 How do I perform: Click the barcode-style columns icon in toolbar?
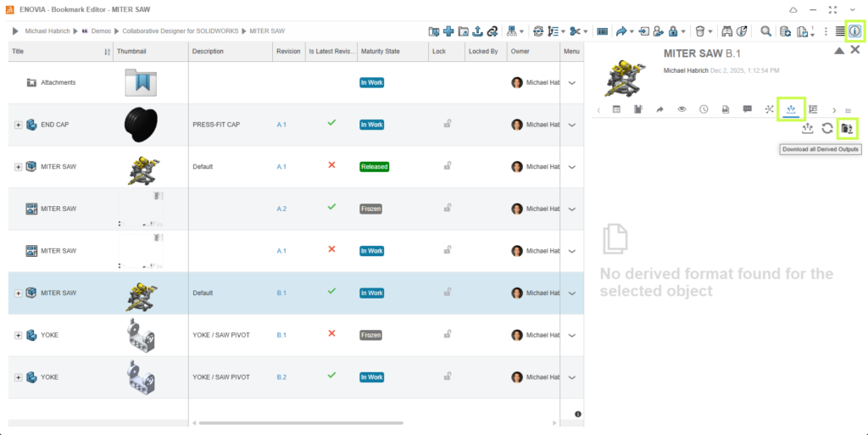click(x=603, y=31)
